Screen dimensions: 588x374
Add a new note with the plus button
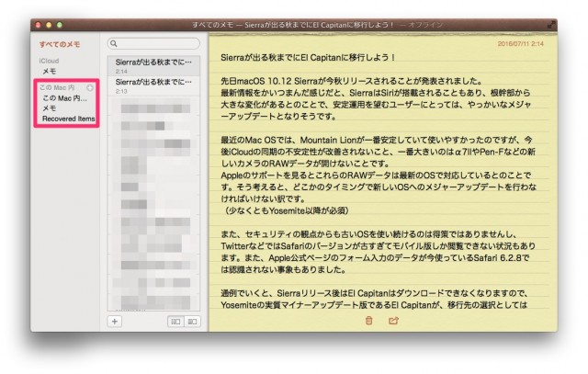point(115,322)
